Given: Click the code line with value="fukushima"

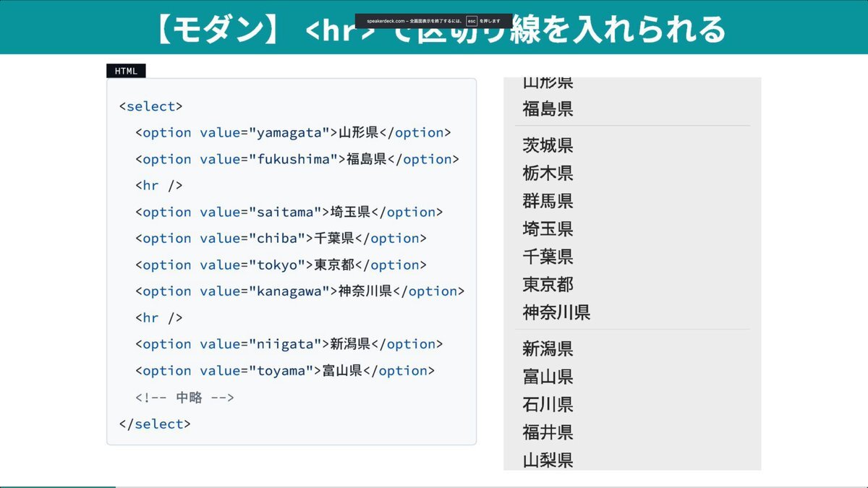Looking at the screenshot, I should coord(297,159).
